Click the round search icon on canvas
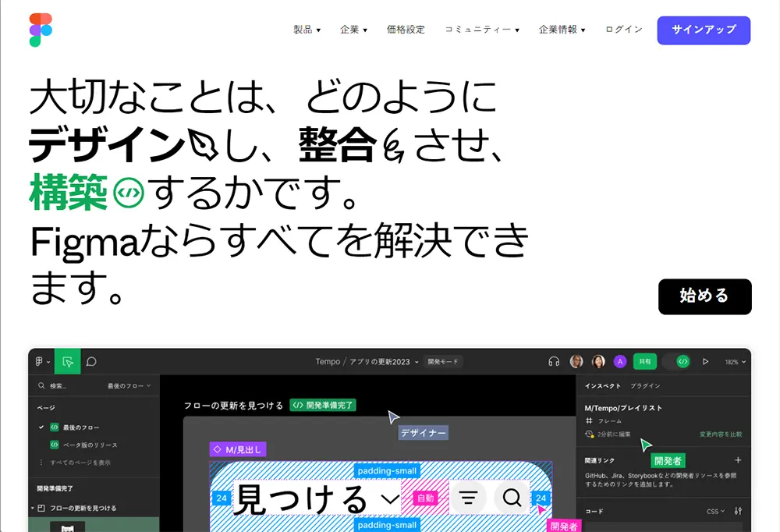 [512, 497]
